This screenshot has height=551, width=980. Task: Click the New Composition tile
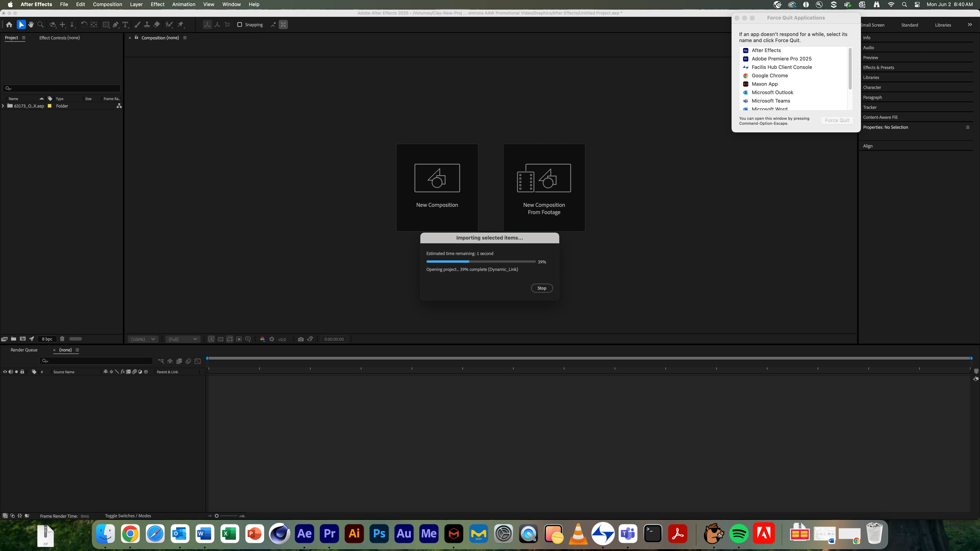point(437,187)
